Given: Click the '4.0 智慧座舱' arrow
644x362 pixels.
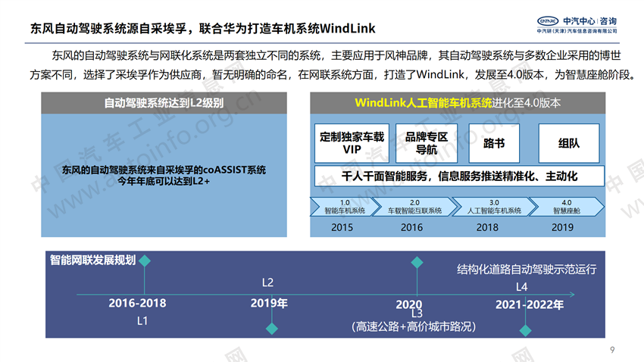Looking at the screenshot, I should pos(567,207).
